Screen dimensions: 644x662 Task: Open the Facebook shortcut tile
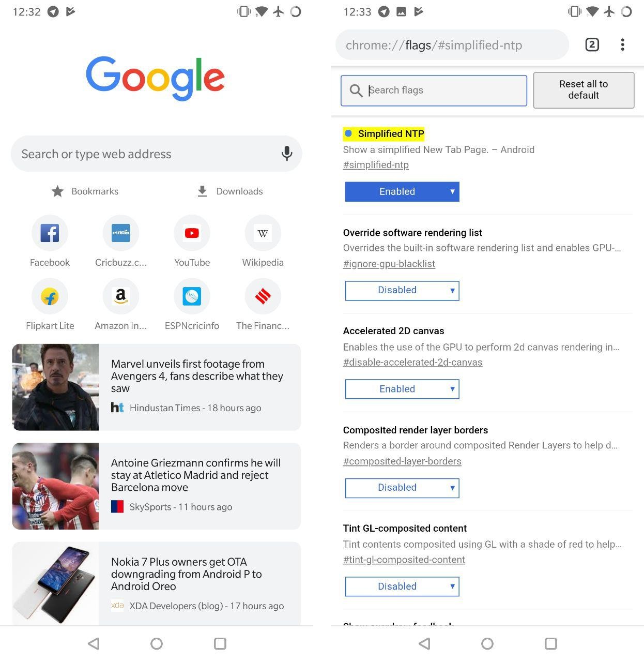click(x=50, y=242)
